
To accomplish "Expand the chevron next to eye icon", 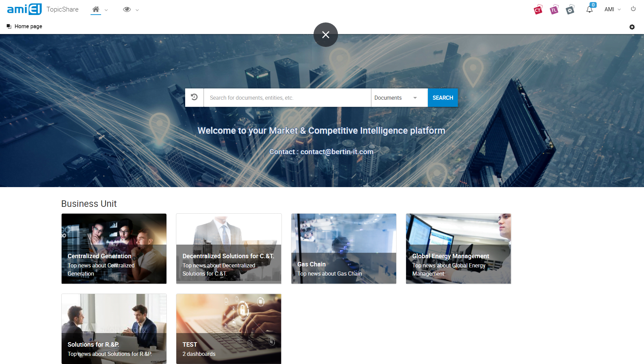I will pos(137,10).
